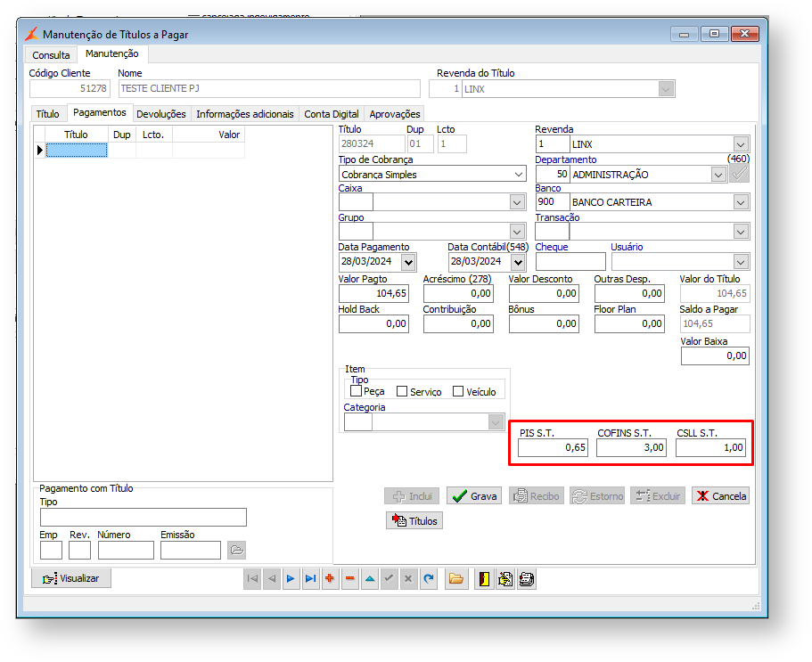Click the Cancela button
The image size is (812, 662).
[x=720, y=496]
